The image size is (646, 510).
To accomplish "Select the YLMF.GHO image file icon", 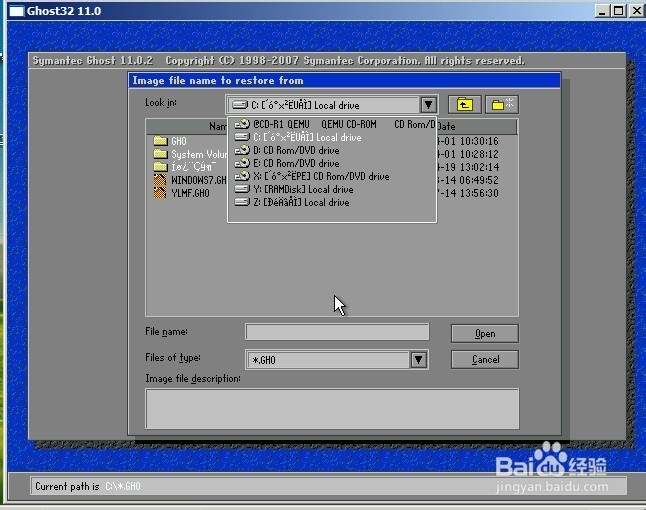I will pyautogui.click(x=160, y=193).
